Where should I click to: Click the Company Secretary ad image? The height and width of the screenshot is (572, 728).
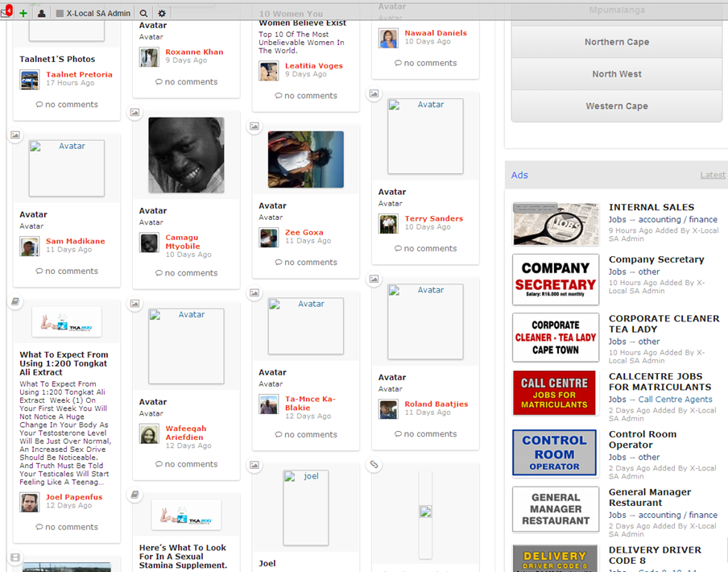coord(556,280)
